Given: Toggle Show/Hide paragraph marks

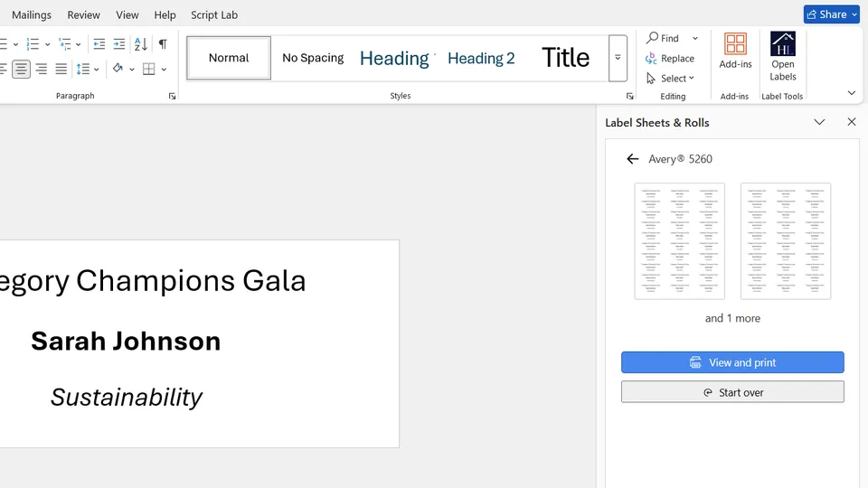Looking at the screenshot, I should pos(163,43).
